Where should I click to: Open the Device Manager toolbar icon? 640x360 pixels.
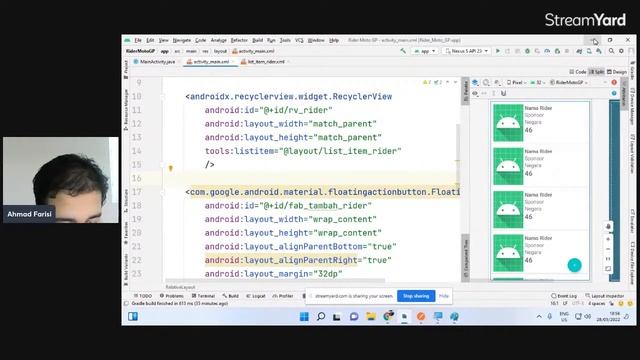click(589, 51)
